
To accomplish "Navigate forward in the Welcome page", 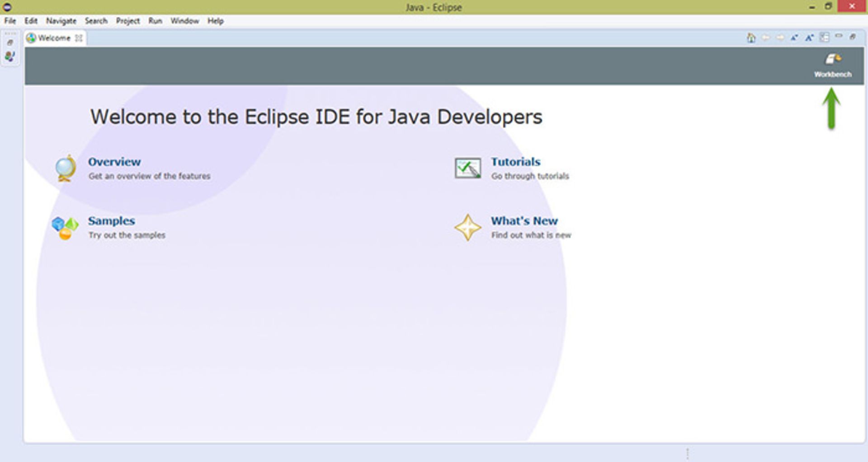I will click(780, 37).
